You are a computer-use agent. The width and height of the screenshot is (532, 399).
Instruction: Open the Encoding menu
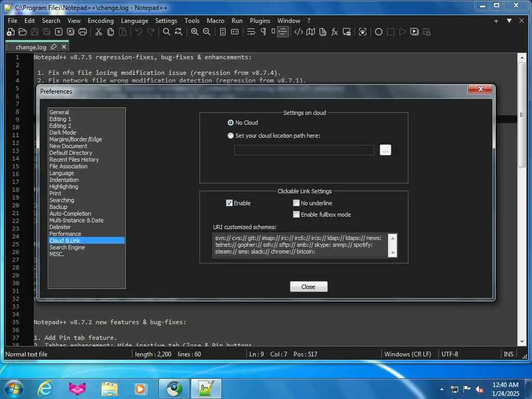[101, 21]
